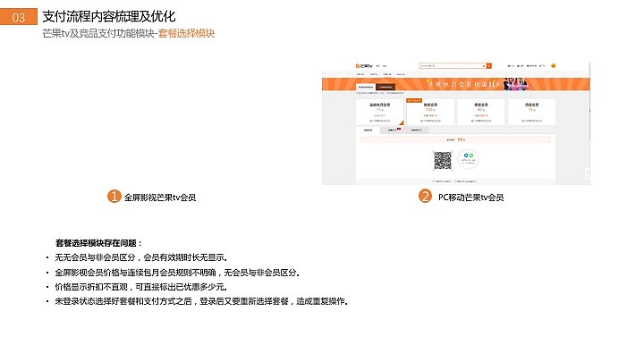644x362 pixels.
Task: Select the first active payment method tab
Action: tap(368, 130)
